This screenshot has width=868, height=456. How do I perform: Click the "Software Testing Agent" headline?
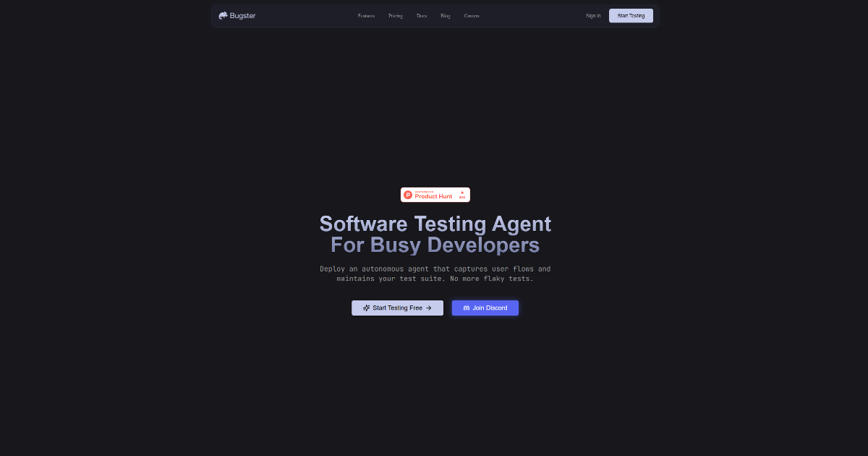(x=435, y=223)
